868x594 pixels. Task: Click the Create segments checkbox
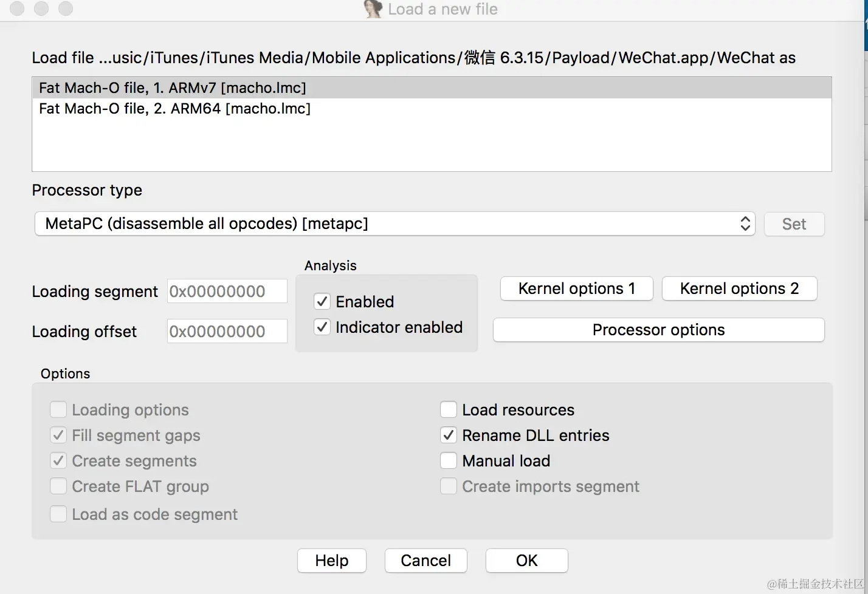tap(58, 461)
